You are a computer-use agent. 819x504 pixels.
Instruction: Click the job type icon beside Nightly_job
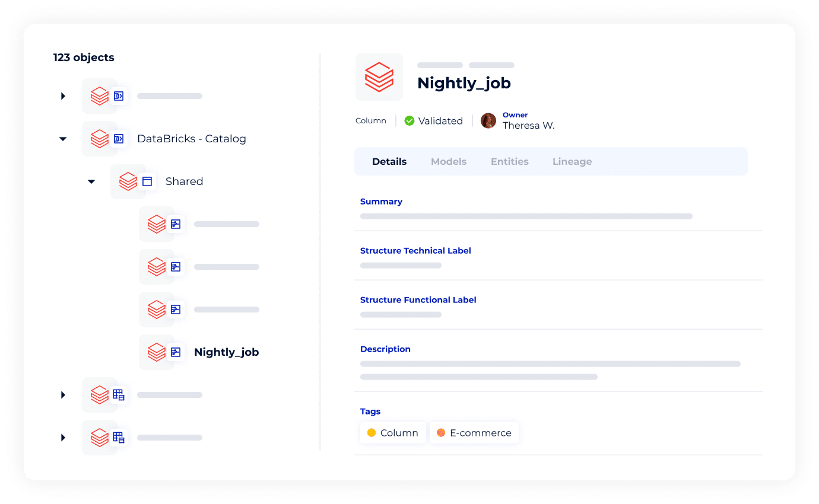point(176,352)
